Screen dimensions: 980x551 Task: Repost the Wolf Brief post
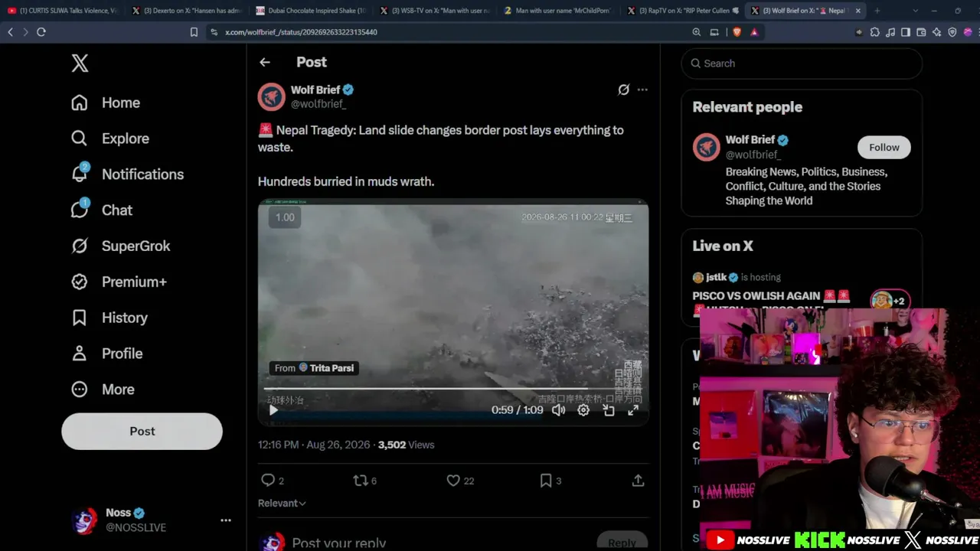tap(361, 481)
